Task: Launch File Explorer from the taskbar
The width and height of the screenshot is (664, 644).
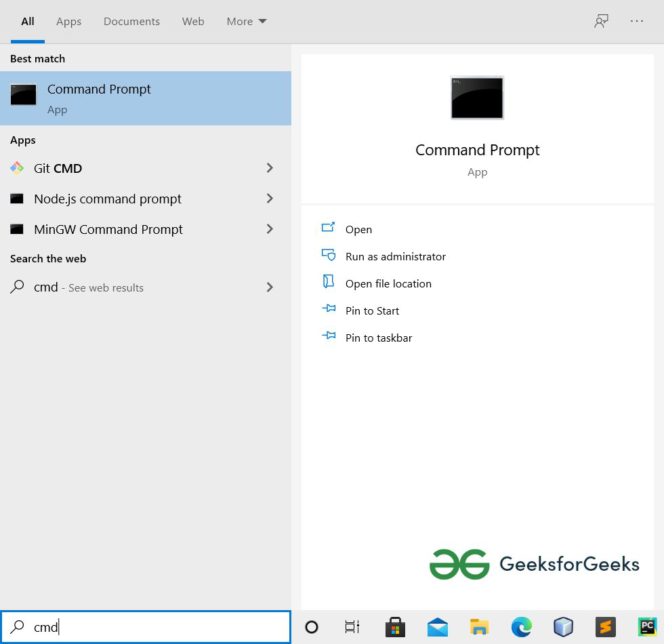Action: [479, 627]
